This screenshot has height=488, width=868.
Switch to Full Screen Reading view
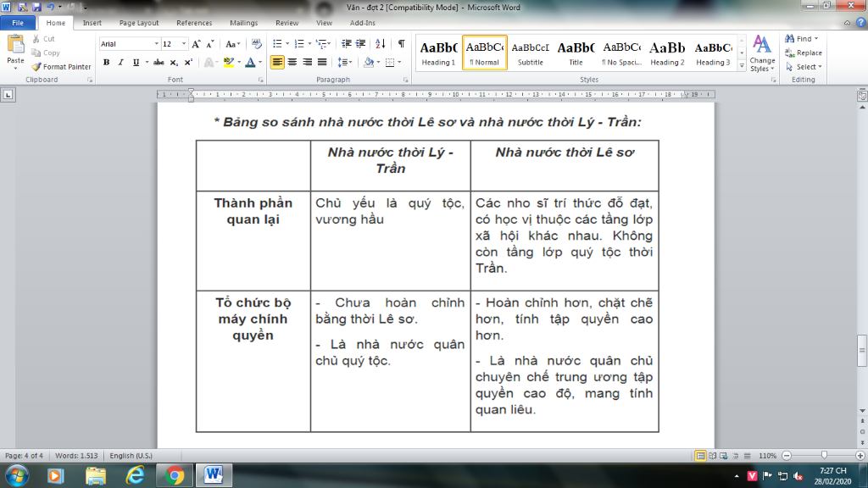pyautogui.click(x=712, y=455)
